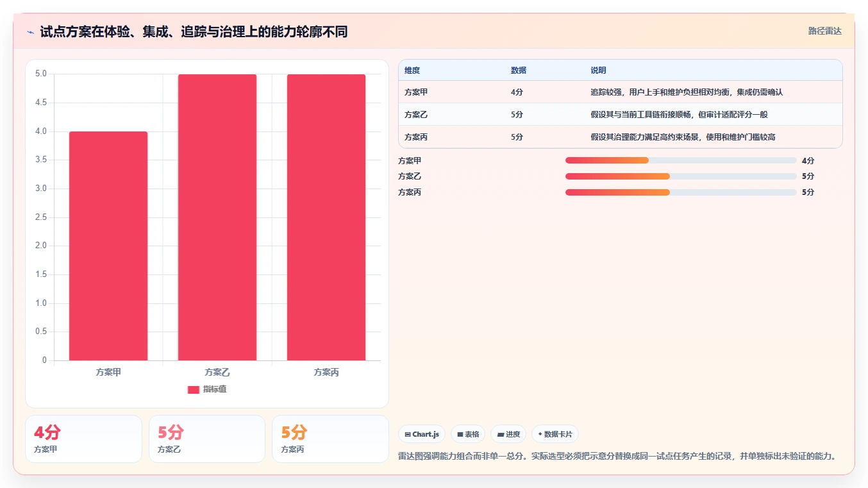
Task: Click the icon in the 进度 chip
Action: [500, 434]
